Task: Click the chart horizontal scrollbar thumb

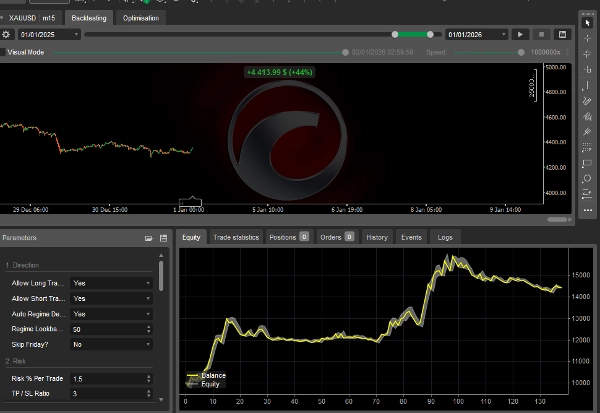Action: click(x=558, y=219)
